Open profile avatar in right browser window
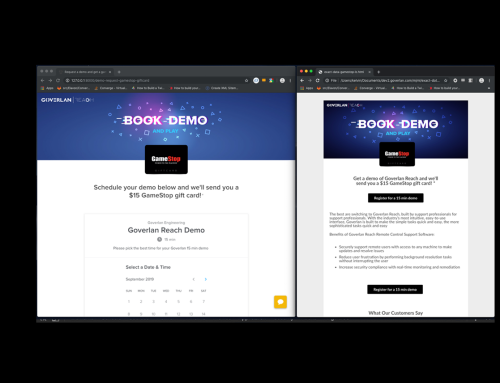 tap(481, 80)
